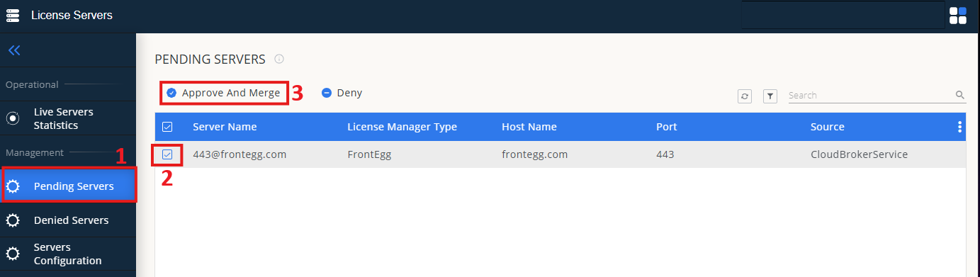The height and width of the screenshot is (277, 980).
Task: Click the Deny button
Action: (342, 93)
